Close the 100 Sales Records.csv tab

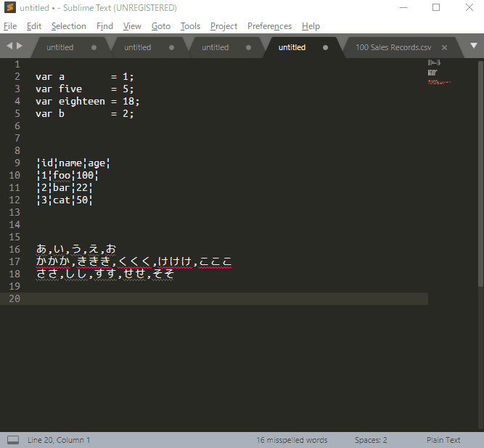coord(444,48)
